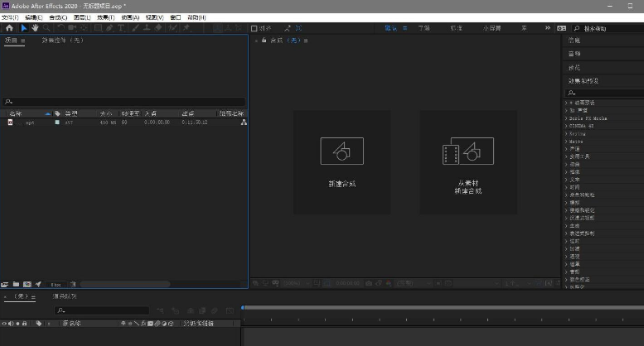Toggle the lock column icon in timeline

[24, 323]
